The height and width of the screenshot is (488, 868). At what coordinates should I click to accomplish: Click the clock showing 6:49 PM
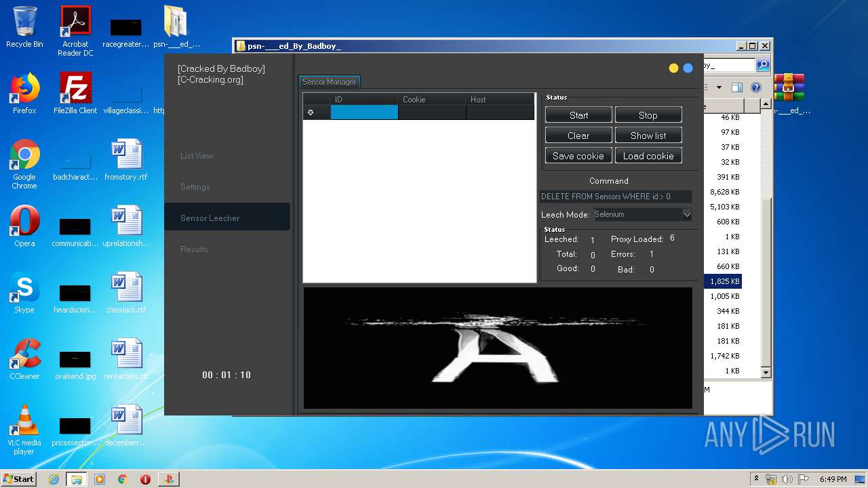pyautogui.click(x=833, y=479)
